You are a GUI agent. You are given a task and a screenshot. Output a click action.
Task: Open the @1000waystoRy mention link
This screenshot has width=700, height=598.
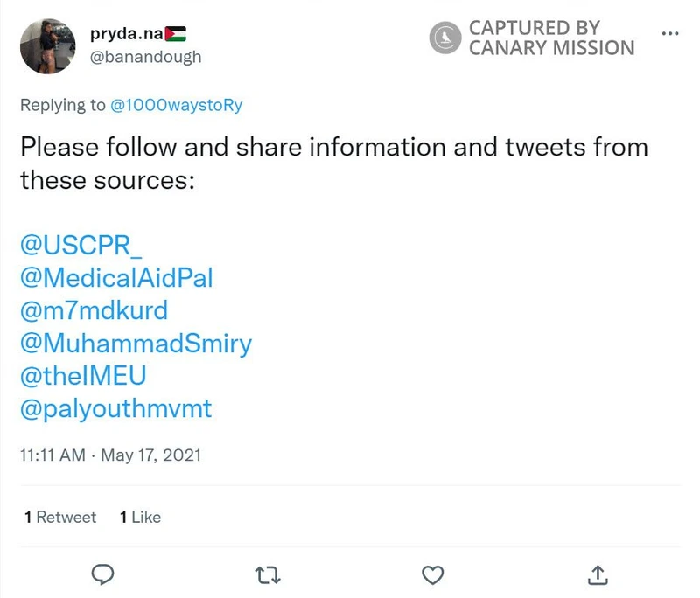(176, 106)
